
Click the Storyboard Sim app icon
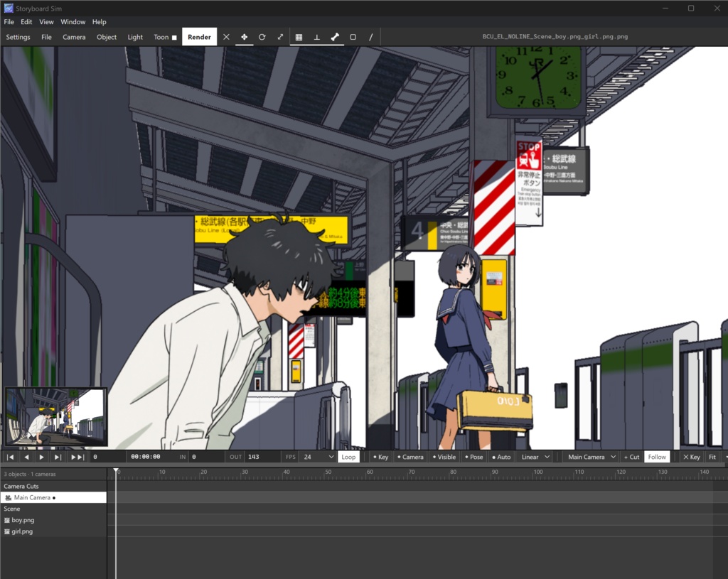(9, 9)
